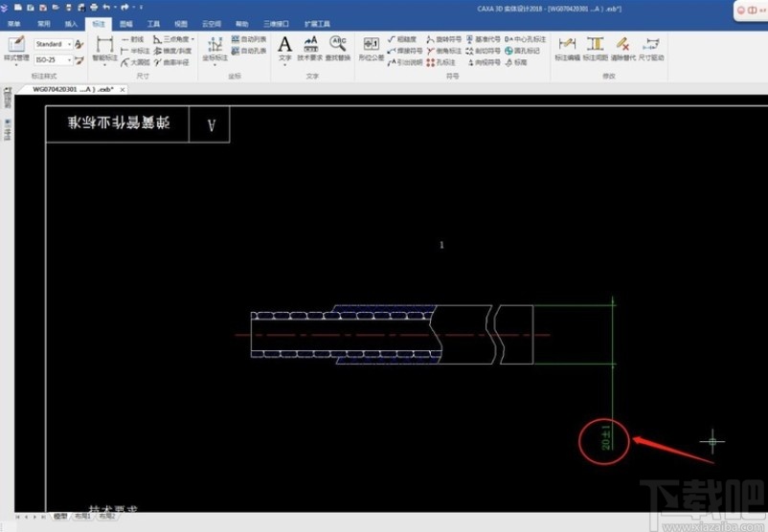Image resolution: width=768 pixels, height=532 pixels.
Task: Switch to the 工具 ribbon tab
Action: 153,24
